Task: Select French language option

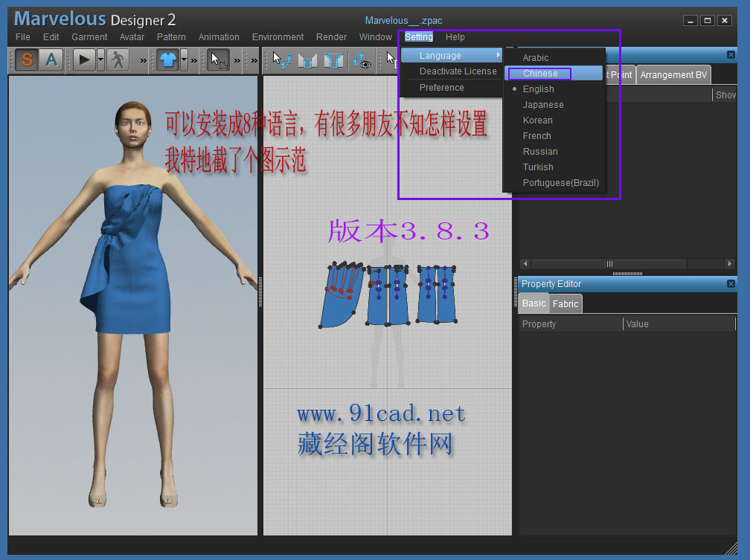Action: tap(554, 136)
